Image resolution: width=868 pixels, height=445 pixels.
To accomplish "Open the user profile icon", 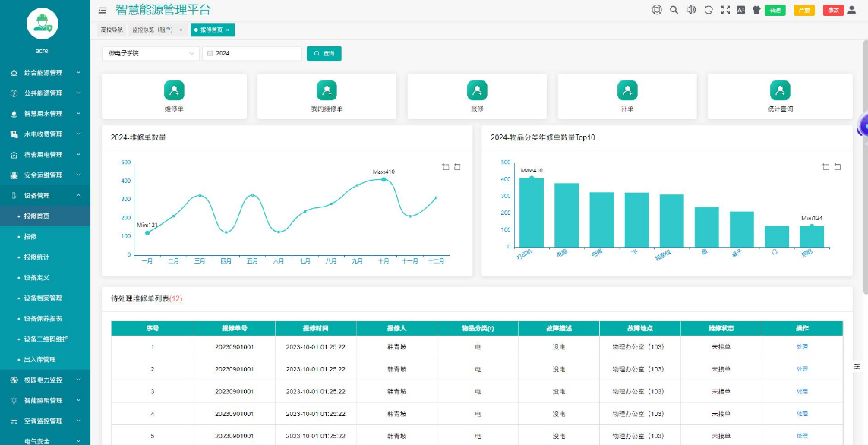I will point(851,10).
